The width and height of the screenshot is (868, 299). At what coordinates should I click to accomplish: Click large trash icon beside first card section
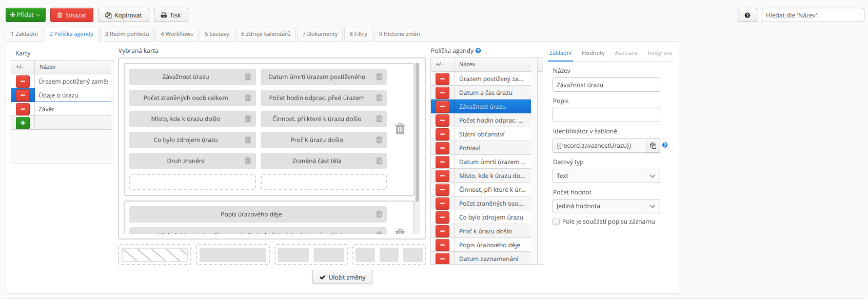400,129
